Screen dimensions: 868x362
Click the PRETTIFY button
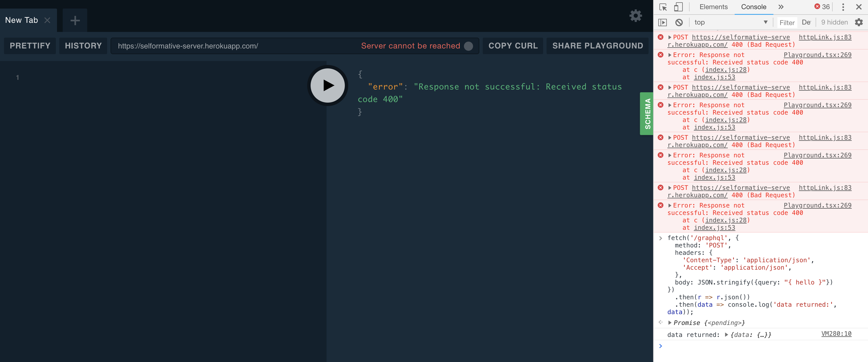pos(30,46)
